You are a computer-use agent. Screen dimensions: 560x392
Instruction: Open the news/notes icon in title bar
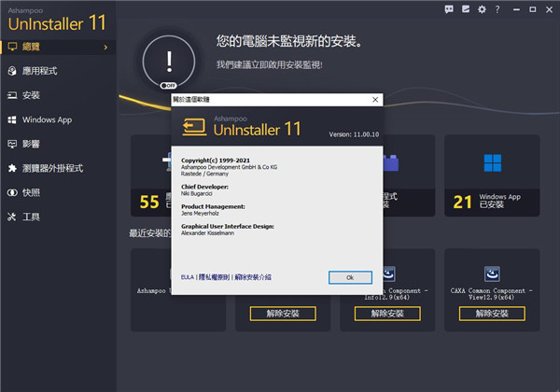click(466, 9)
